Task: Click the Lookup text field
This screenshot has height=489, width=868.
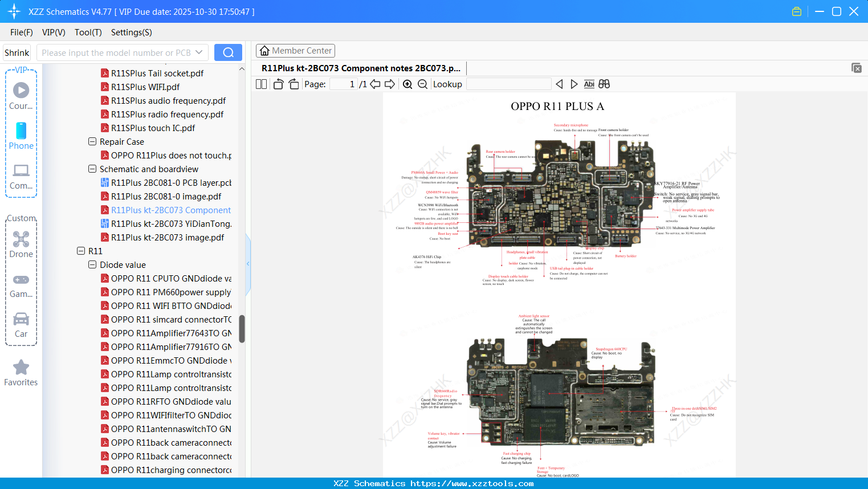Action: [x=508, y=84]
